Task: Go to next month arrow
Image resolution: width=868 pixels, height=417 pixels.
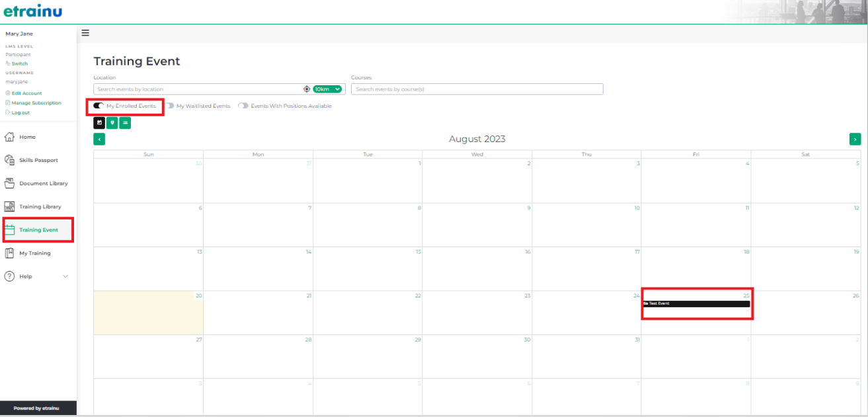Action: click(x=855, y=139)
